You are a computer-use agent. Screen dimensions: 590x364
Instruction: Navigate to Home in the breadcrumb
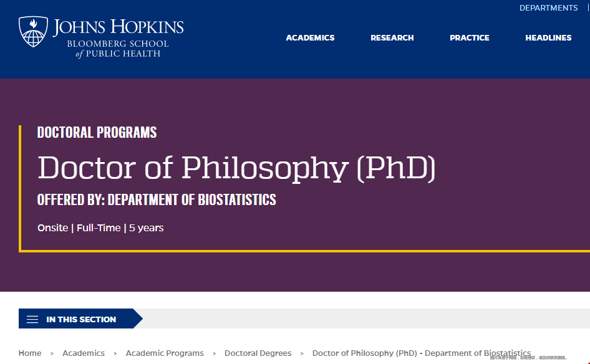pyautogui.click(x=30, y=353)
